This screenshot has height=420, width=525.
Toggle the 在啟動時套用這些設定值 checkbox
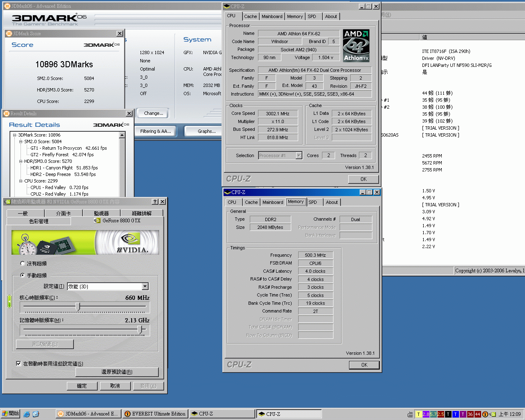(x=18, y=363)
